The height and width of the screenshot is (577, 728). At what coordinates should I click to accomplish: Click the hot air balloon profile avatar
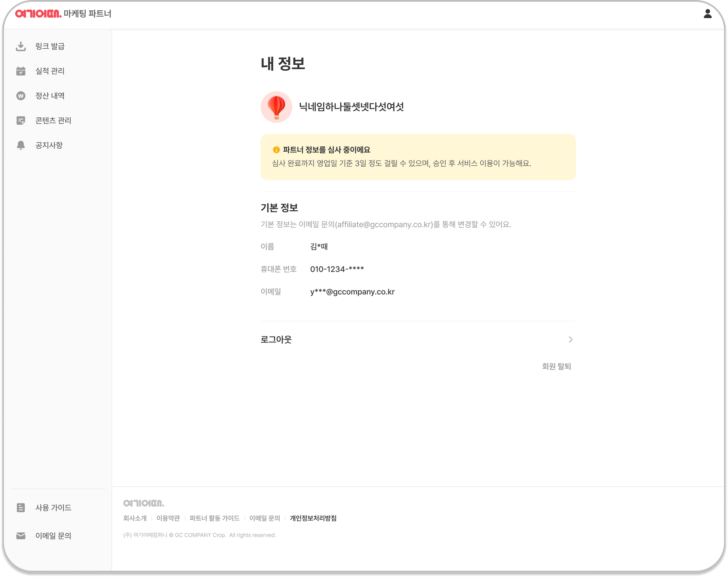pyautogui.click(x=276, y=107)
